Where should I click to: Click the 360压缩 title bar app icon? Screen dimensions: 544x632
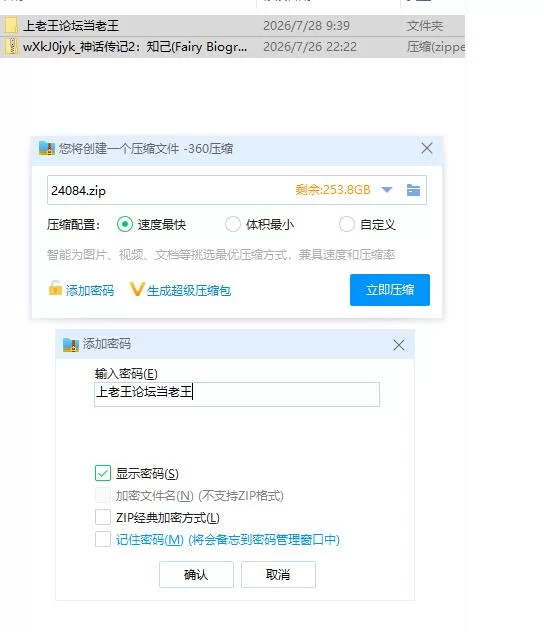click(x=47, y=148)
